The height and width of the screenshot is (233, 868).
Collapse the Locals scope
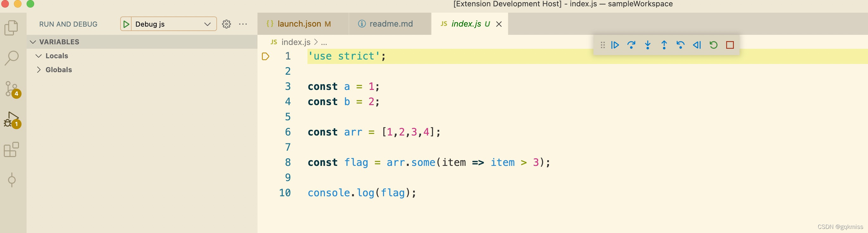[x=142, y=56]
